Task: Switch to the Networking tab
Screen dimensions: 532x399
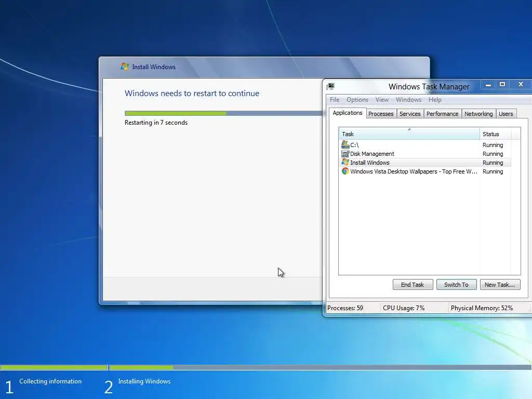Action: click(478, 114)
